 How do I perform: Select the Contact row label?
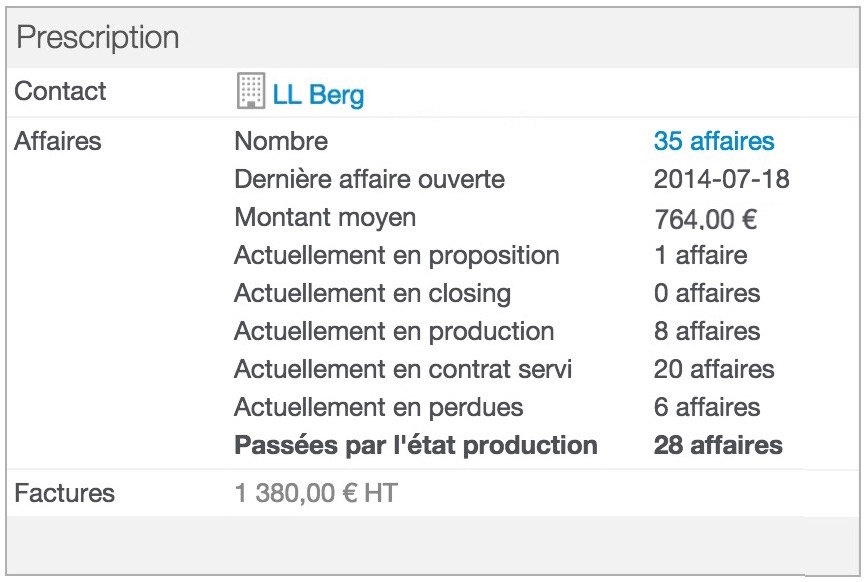(60, 91)
